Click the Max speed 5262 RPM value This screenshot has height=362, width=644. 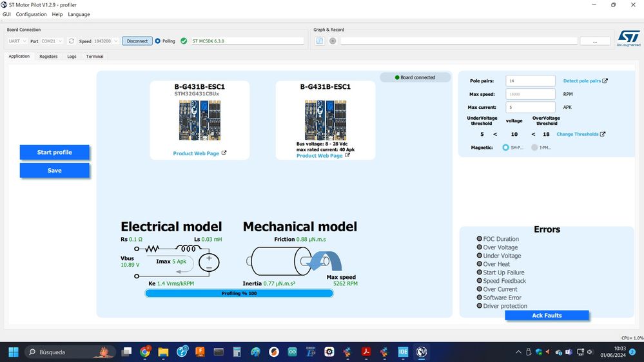pyautogui.click(x=346, y=283)
